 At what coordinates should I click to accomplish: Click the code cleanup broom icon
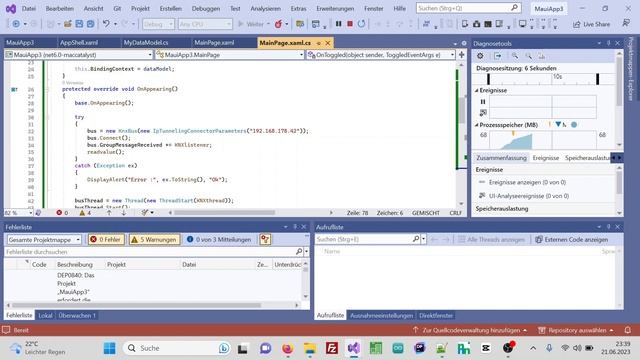coord(144,213)
